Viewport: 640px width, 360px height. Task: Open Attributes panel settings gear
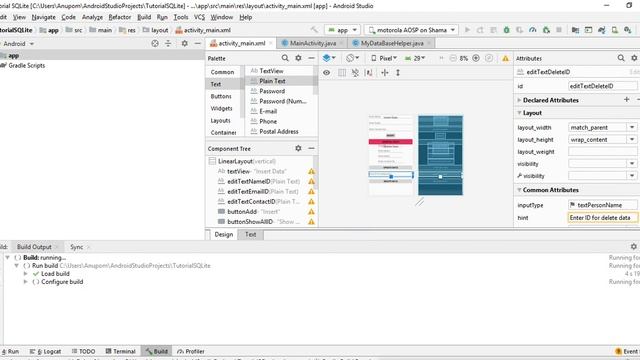pos(634,58)
